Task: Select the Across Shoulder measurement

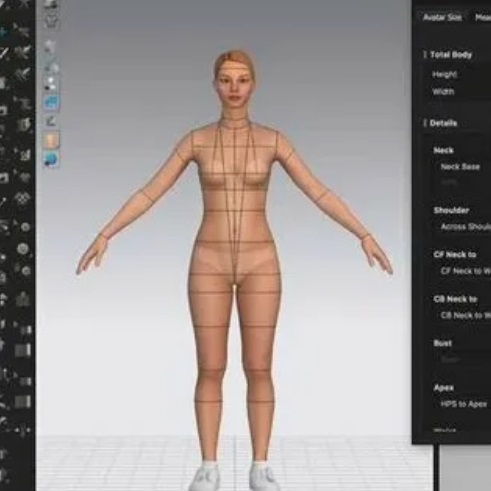Action: 466,227
